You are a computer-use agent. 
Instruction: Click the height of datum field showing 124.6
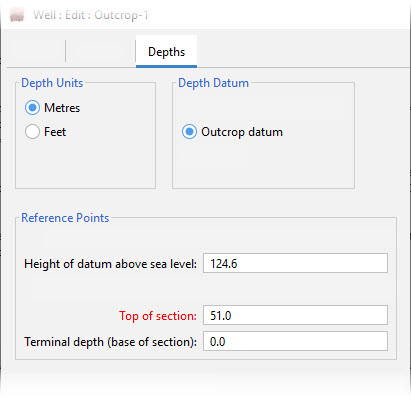[x=295, y=263]
